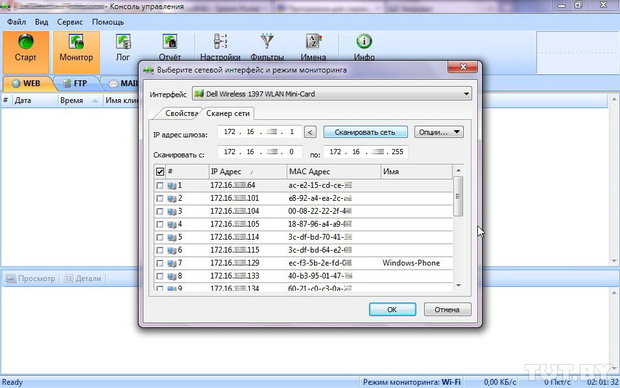Select MAC address ac-e2-15-cd-ce row
The width and height of the screenshot is (620, 388).
point(303,185)
